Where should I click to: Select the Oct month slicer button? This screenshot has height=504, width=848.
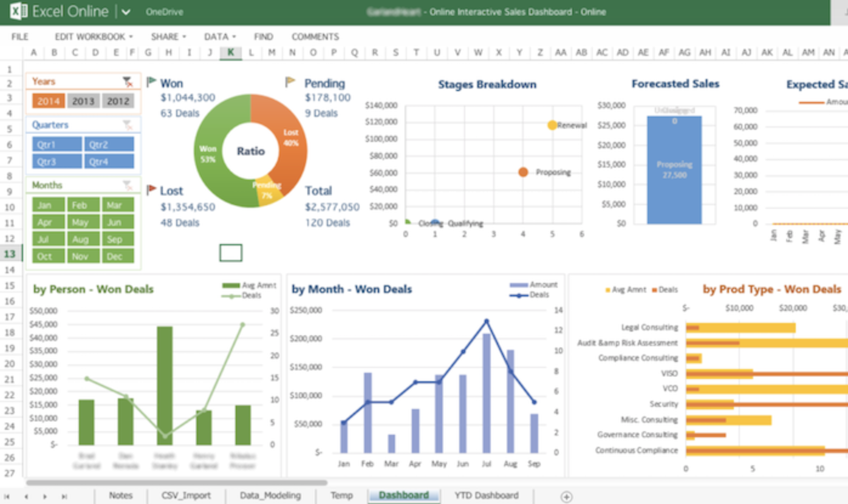pos(48,256)
